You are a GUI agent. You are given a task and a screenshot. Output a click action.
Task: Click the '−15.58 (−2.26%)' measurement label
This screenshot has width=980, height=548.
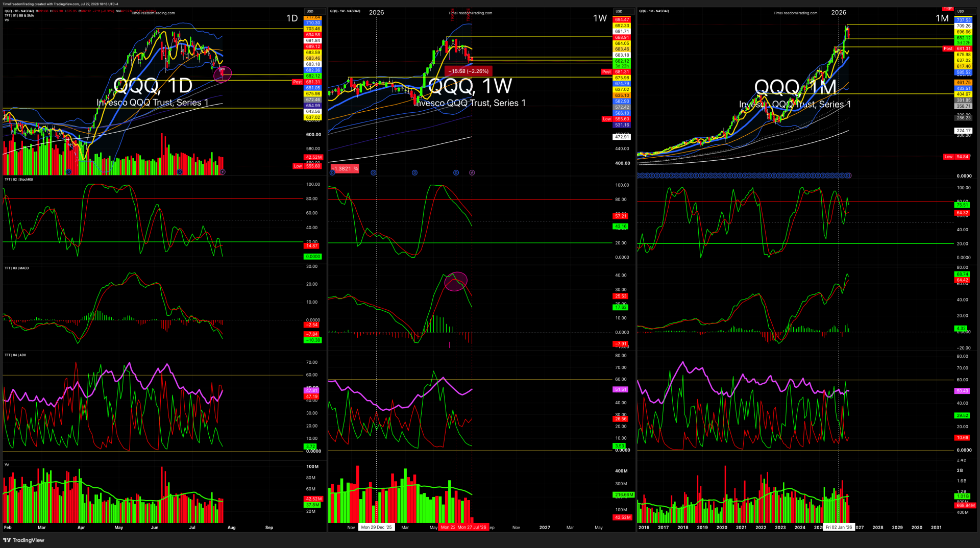click(469, 71)
